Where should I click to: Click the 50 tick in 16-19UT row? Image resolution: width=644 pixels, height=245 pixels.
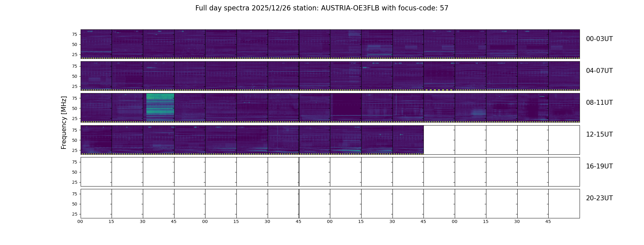tap(75, 172)
